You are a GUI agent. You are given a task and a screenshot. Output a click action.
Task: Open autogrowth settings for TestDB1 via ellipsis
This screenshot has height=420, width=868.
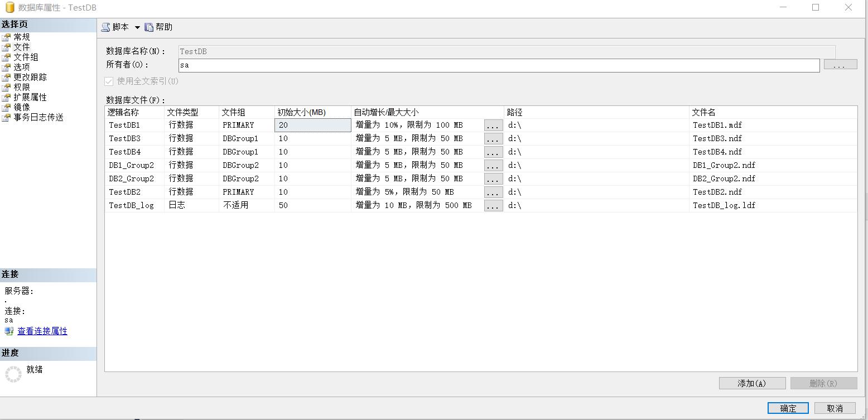click(x=493, y=125)
